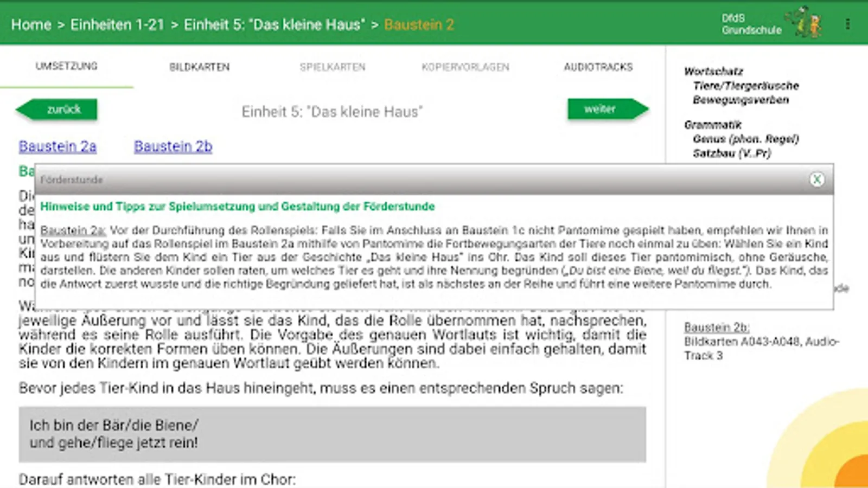
Task: Click the popup heading 'Hinweise und Tipps zur Spielumsetzung'
Action: coord(238,207)
